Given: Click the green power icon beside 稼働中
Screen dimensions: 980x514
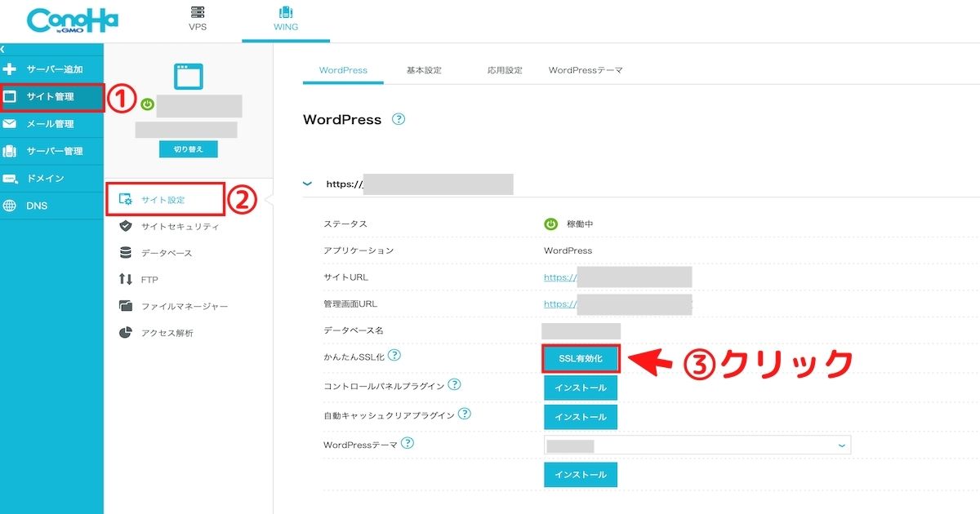Looking at the screenshot, I should point(551,224).
